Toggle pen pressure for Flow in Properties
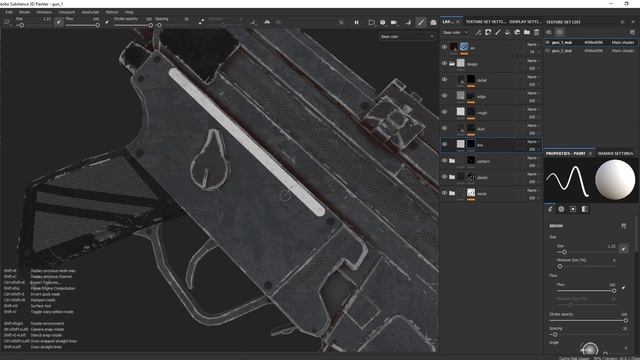This screenshot has width=640, height=360. pos(624,288)
